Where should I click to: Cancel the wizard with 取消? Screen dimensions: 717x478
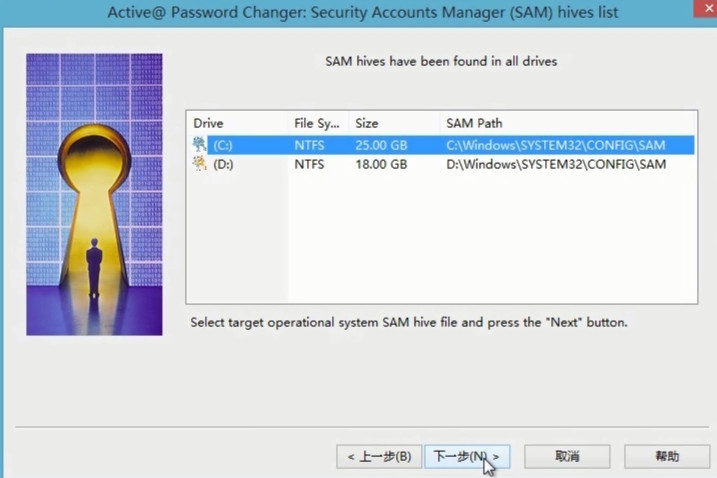(567, 456)
